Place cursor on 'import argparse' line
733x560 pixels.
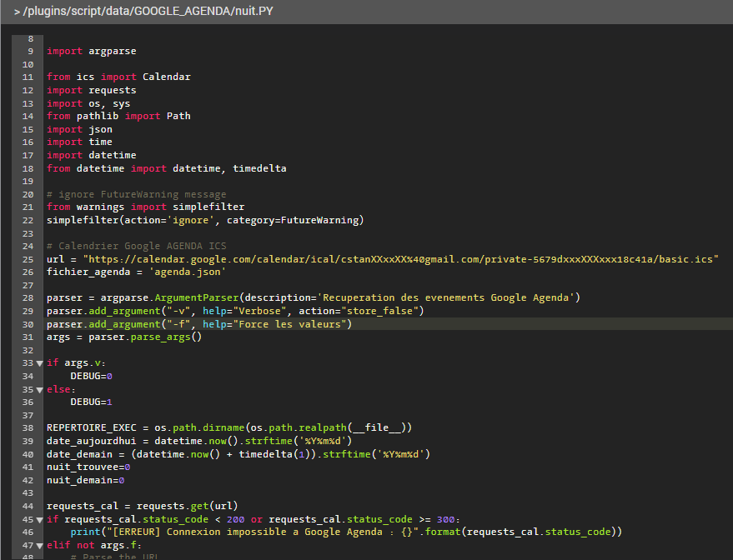[92, 52]
